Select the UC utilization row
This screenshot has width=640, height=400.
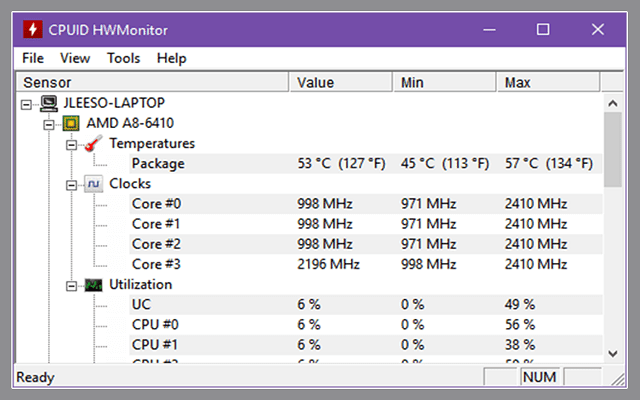365,304
